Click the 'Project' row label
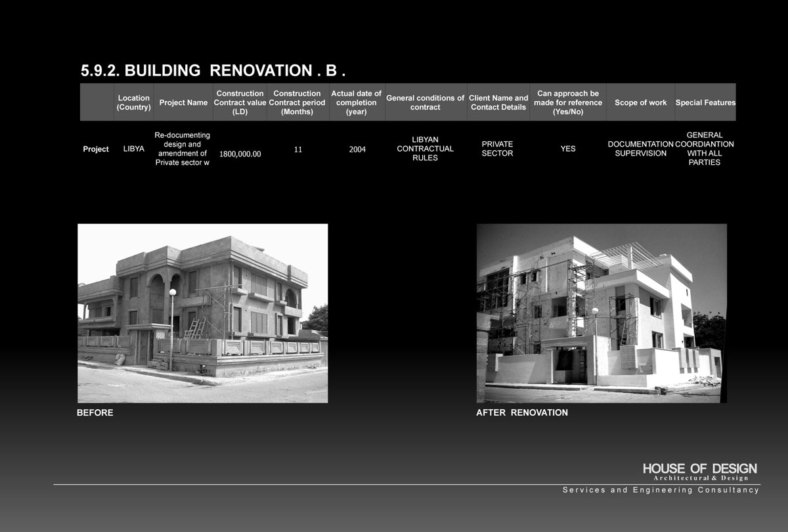 pos(96,149)
